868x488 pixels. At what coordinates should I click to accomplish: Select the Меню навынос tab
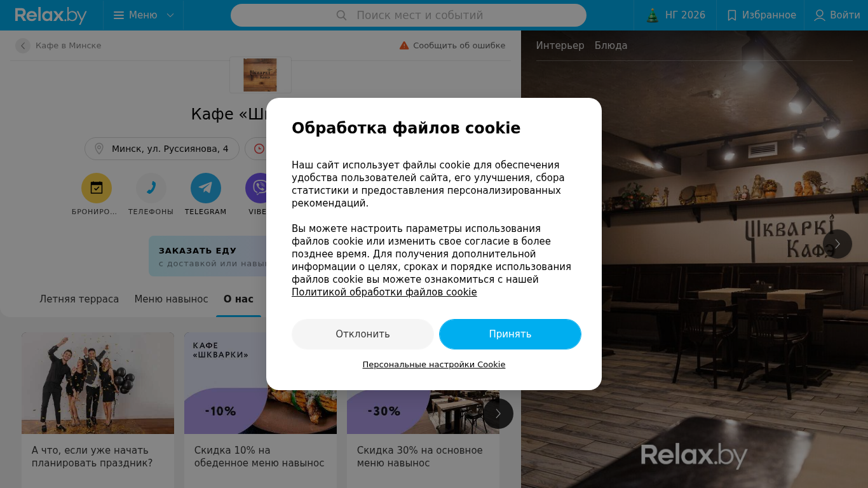171,299
